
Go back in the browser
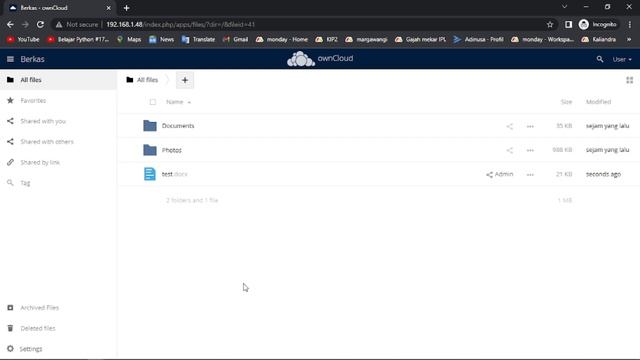[10, 24]
